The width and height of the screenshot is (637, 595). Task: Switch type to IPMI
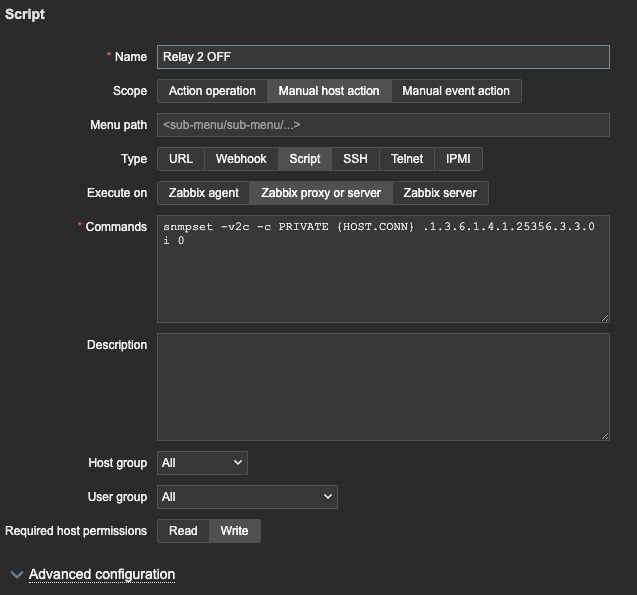point(459,159)
